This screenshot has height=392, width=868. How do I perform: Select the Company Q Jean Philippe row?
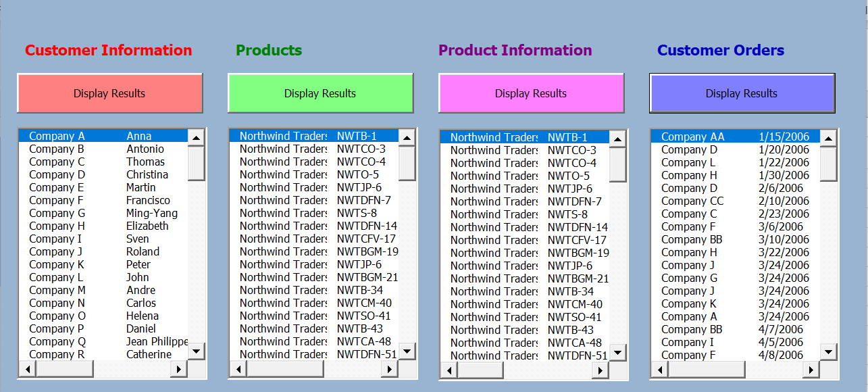(x=104, y=341)
